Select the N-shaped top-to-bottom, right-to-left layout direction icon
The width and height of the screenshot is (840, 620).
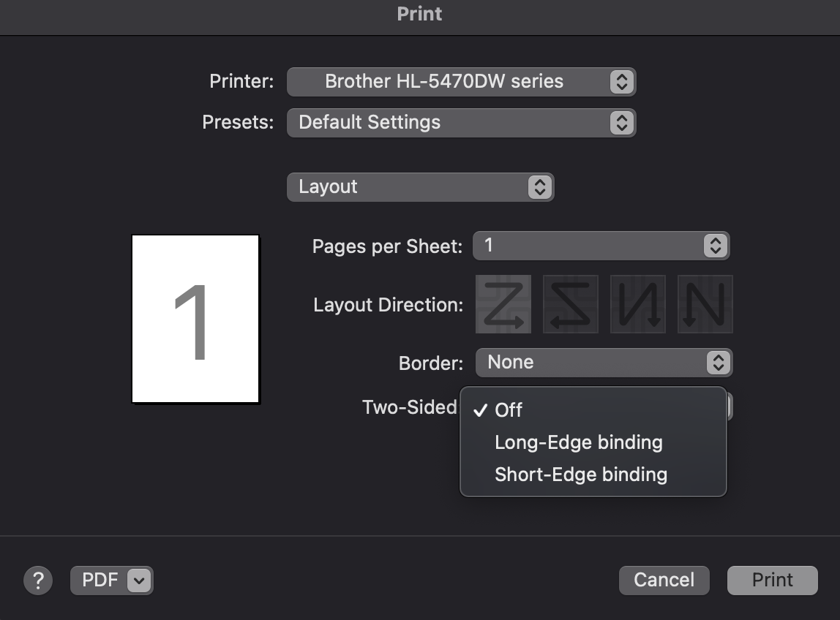click(705, 304)
